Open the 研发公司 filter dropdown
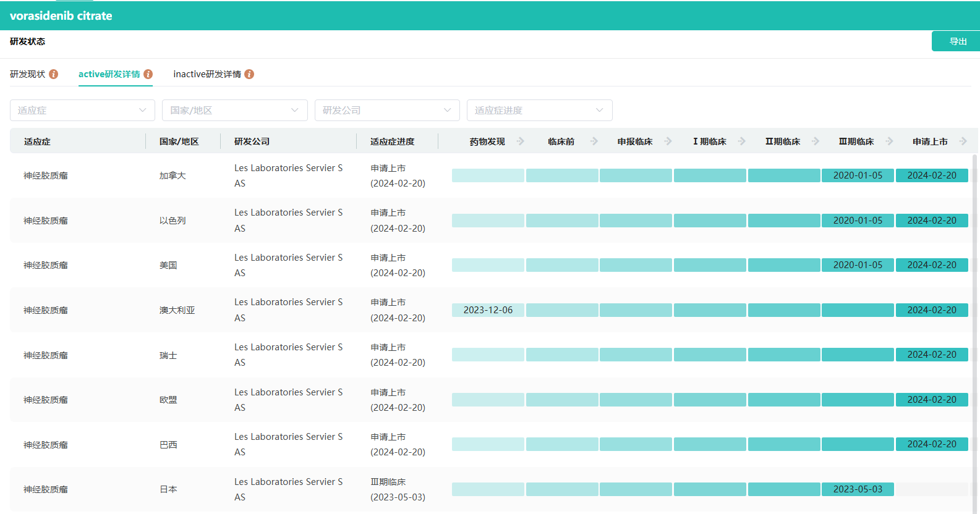Screen dimensions: 980x514 pyautogui.click(x=387, y=111)
